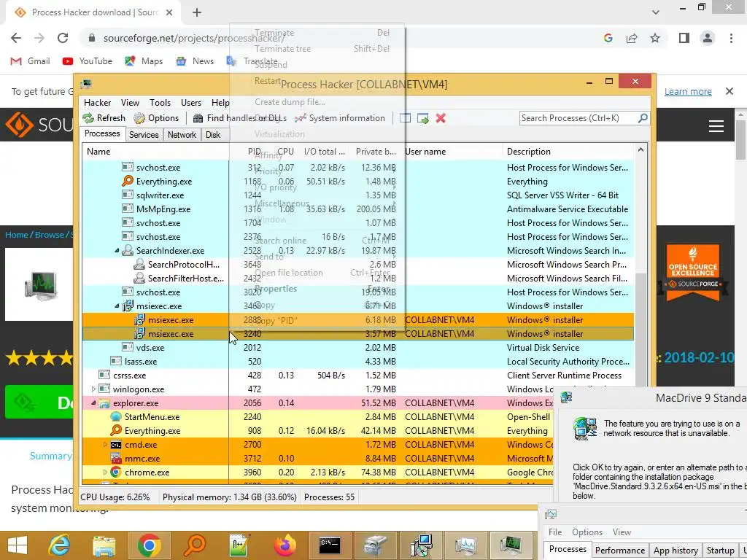This screenshot has width=747, height=560.
Task: Expand the chrome.exe tree node
Action: coord(105,472)
